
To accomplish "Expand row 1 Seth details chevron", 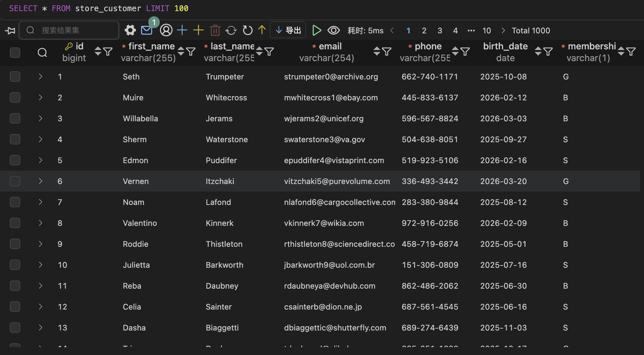I will pyautogui.click(x=40, y=76).
